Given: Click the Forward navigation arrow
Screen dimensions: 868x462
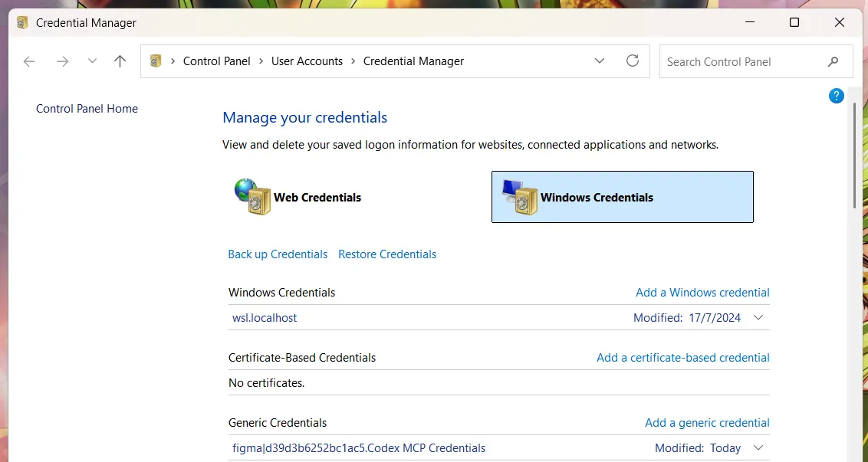Looking at the screenshot, I should tap(63, 61).
